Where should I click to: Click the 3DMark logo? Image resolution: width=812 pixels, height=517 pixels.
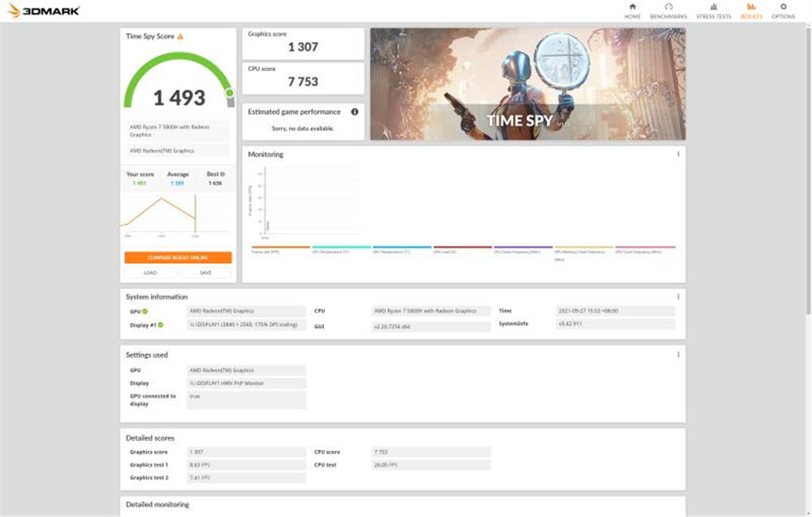[x=44, y=11]
